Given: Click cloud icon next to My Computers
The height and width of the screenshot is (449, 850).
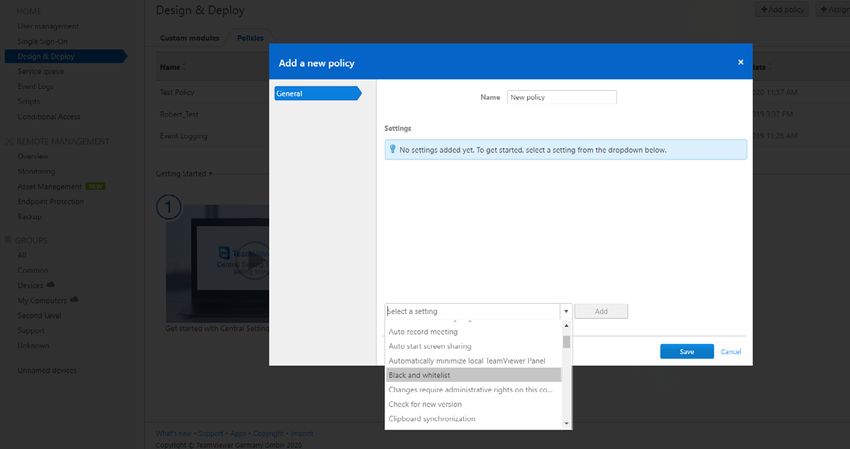Looking at the screenshot, I should click(74, 299).
